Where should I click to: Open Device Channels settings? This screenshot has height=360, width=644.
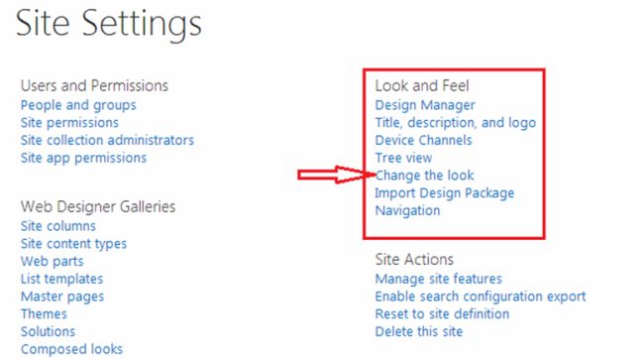(x=423, y=140)
